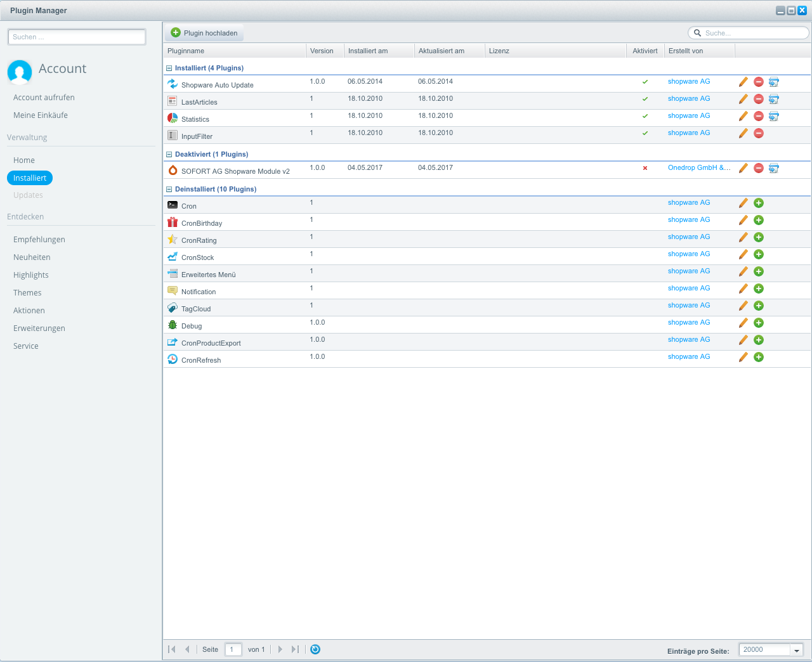The image size is (812, 662).
Task: Collapse the Deinstalliert (10 Plugins) group
Action: [169, 189]
